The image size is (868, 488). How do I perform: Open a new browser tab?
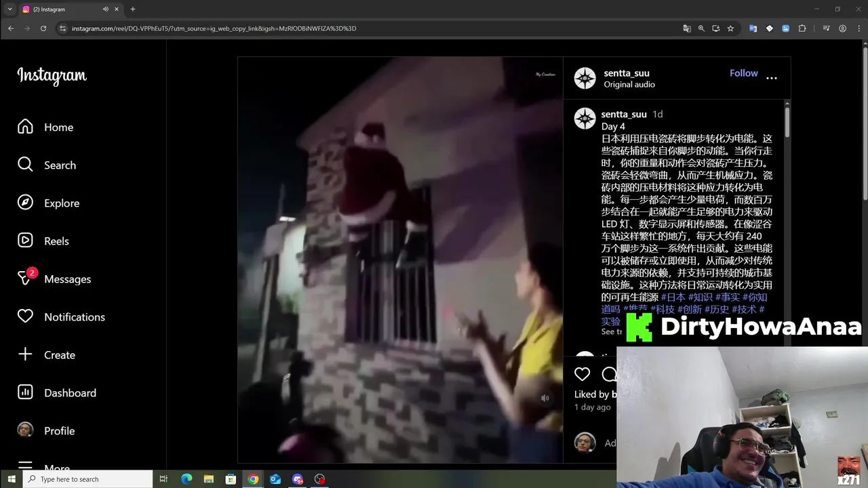(x=132, y=9)
